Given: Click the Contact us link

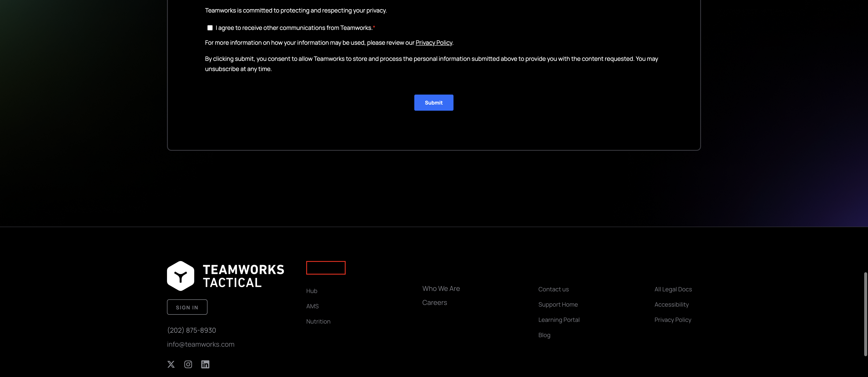Looking at the screenshot, I should pyautogui.click(x=553, y=289).
